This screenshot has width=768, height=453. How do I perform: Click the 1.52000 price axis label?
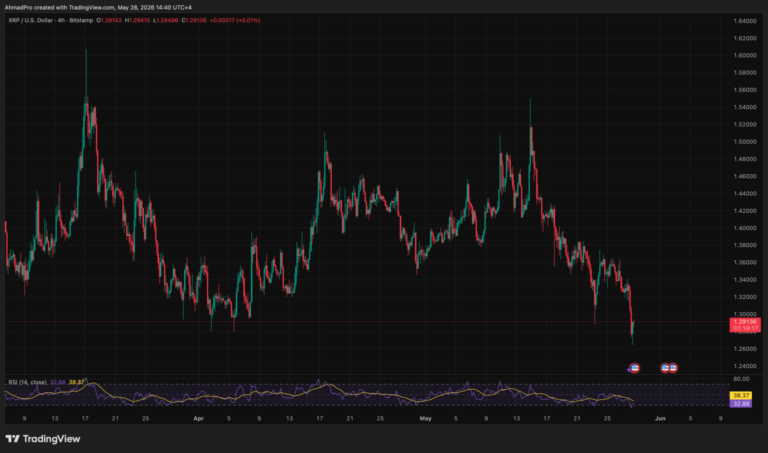[744, 124]
